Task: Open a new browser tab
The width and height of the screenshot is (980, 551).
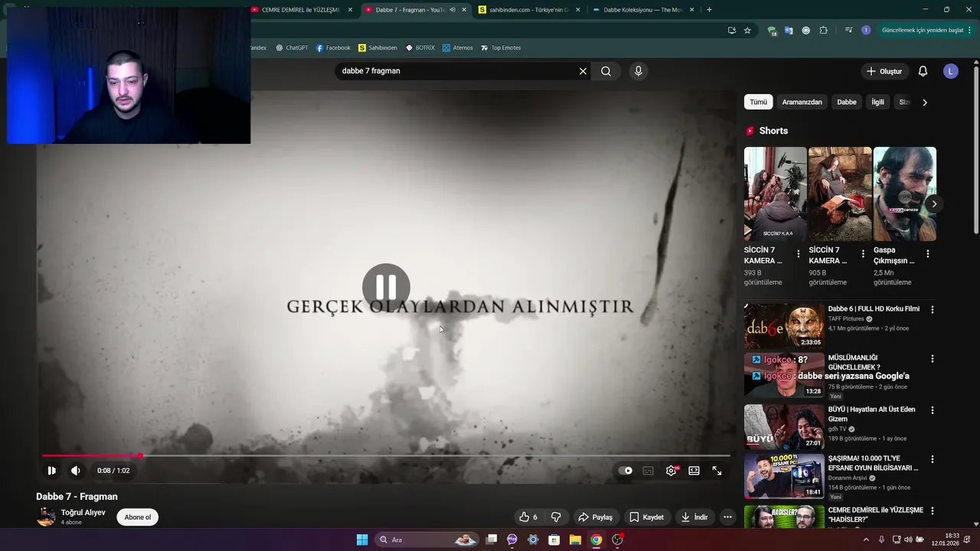Action: click(709, 10)
